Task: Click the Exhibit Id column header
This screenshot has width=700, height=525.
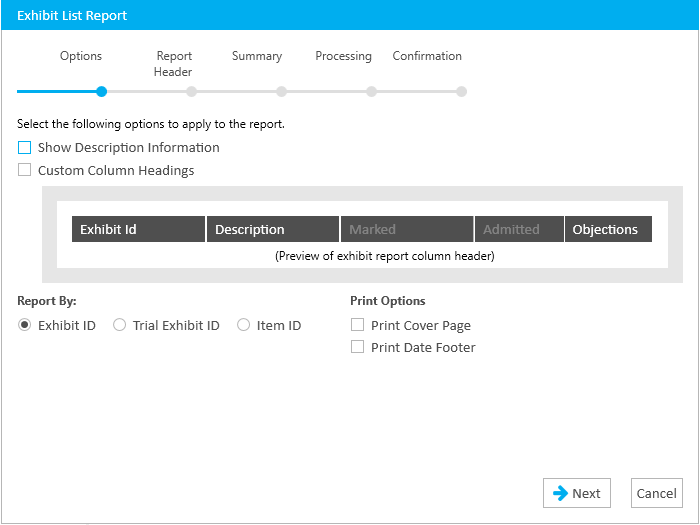Action: click(x=138, y=229)
